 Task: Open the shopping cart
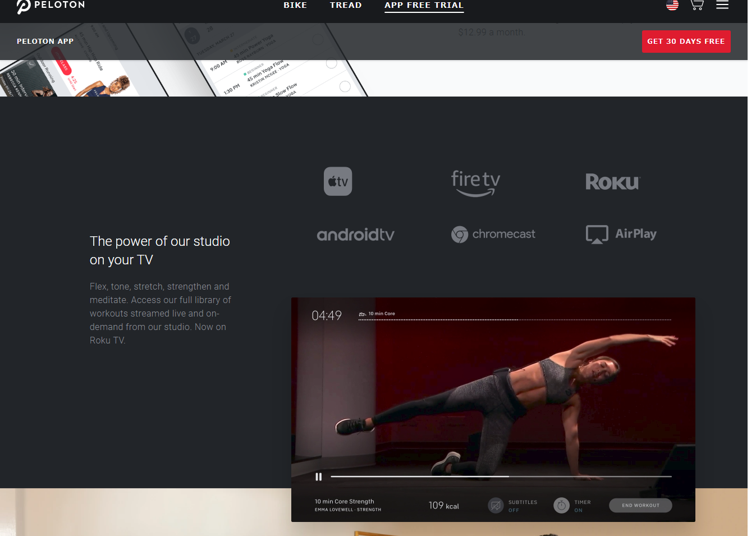pyautogui.click(x=697, y=5)
